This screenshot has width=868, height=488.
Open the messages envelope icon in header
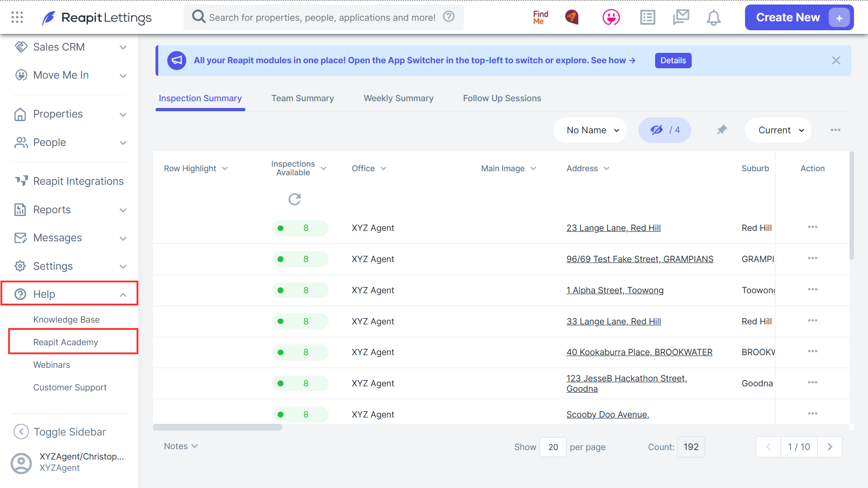coord(680,17)
